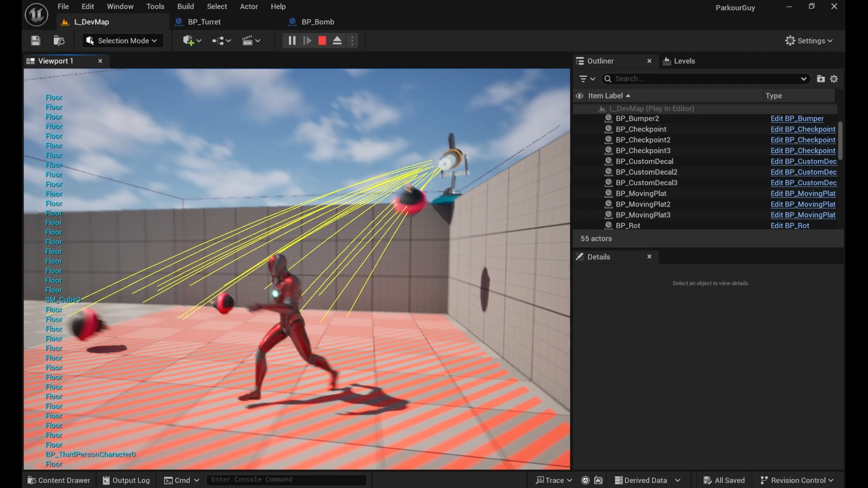Select BP_MovingPlat2 row in Outliner
Image resolution: width=868 pixels, height=488 pixels.
[705, 204]
